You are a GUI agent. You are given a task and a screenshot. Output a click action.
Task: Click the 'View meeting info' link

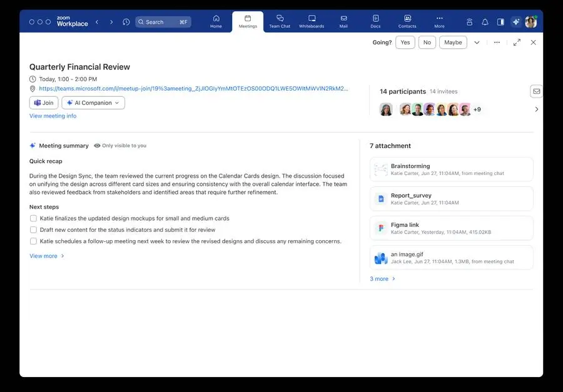tap(53, 116)
